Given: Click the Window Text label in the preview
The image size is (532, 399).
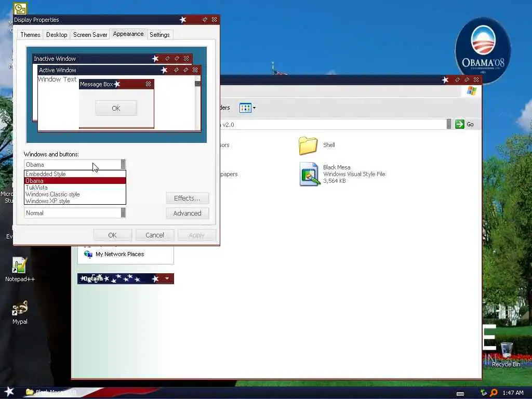Looking at the screenshot, I should pyautogui.click(x=57, y=79).
